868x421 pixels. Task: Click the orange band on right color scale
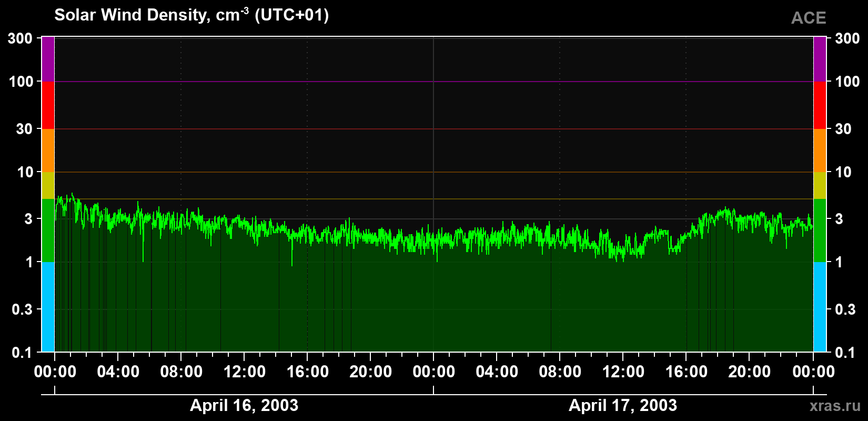click(820, 151)
